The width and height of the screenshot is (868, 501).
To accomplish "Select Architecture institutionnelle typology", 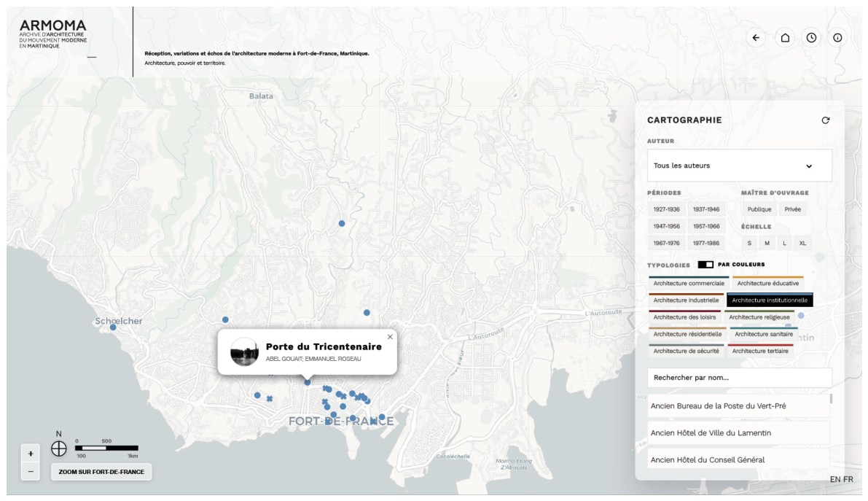I will tap(770, 300).
